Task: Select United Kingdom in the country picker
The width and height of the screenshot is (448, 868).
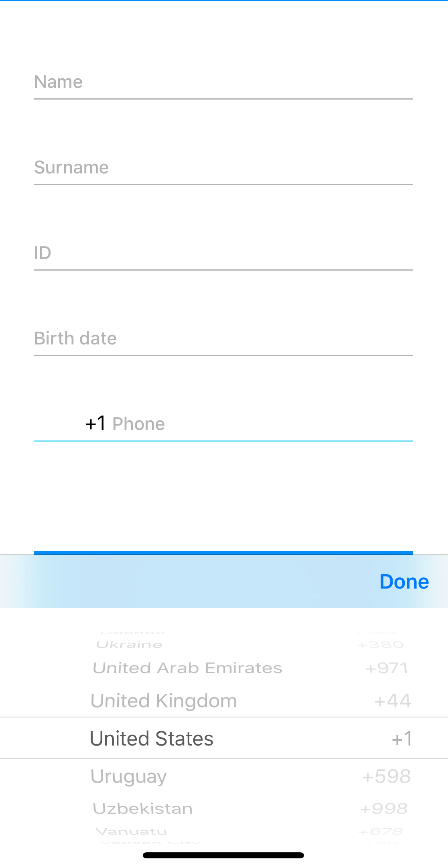Action: point(163,701)
